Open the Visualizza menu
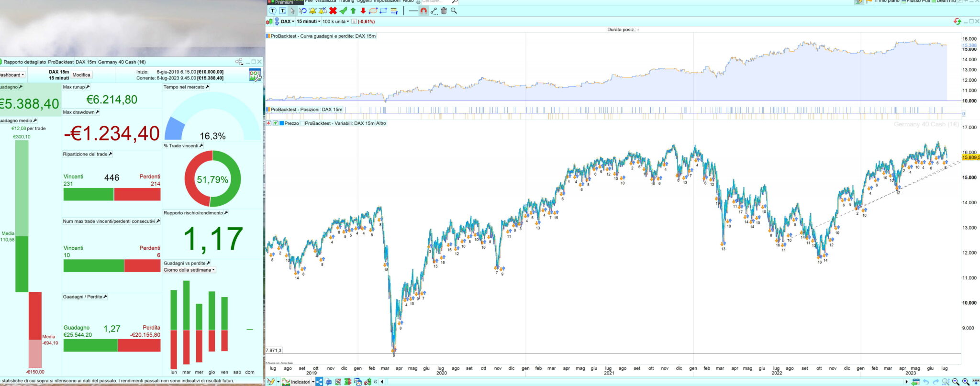The height and width of the screenshot is (386, 980). pyautogui.click(x=324, y=1)
